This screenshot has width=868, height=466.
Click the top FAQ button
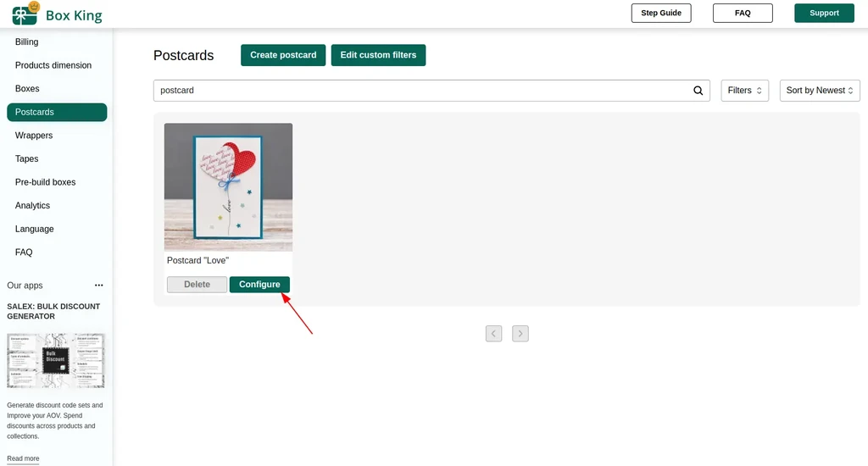[x=743, y=14]
